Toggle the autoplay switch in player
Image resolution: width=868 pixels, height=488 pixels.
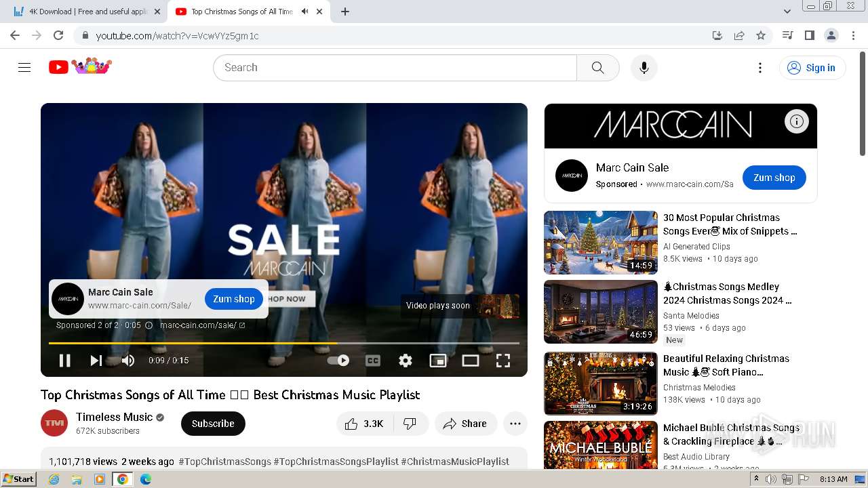(338, 361)
